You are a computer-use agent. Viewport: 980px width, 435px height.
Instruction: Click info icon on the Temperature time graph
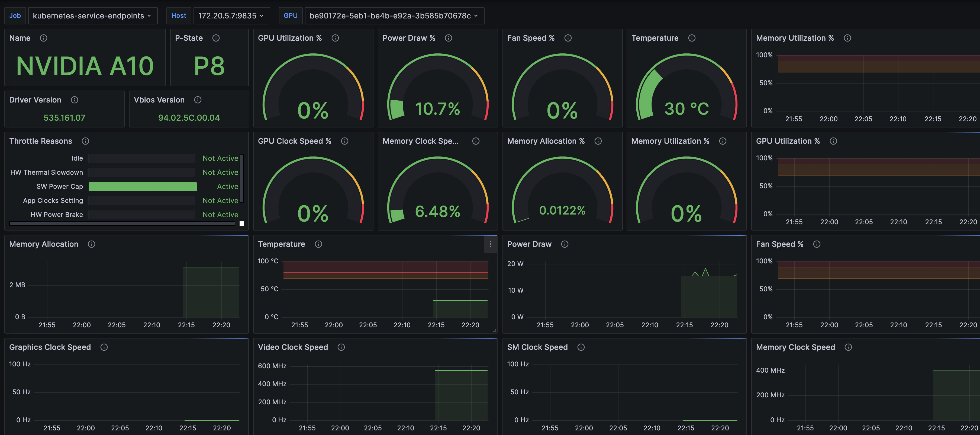pos(318,244)
